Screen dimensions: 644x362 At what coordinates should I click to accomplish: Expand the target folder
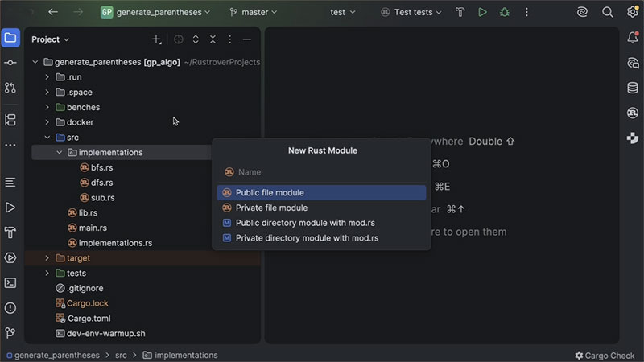[47, 258]
